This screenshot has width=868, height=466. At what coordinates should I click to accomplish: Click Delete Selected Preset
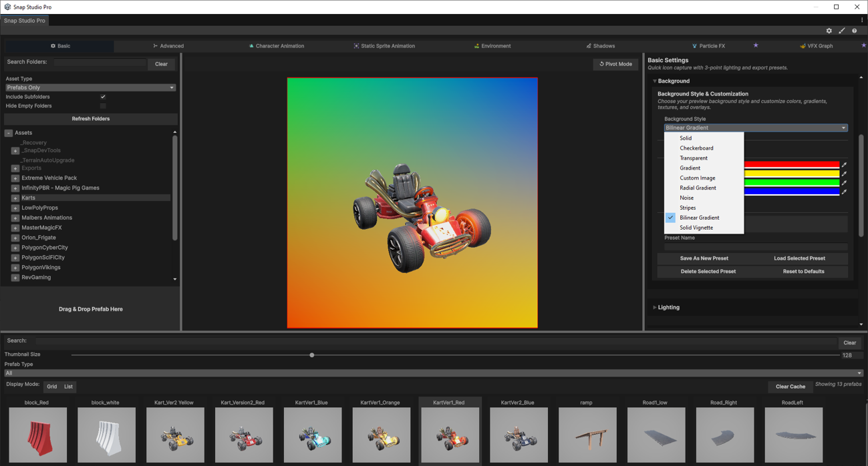[708, 272]
